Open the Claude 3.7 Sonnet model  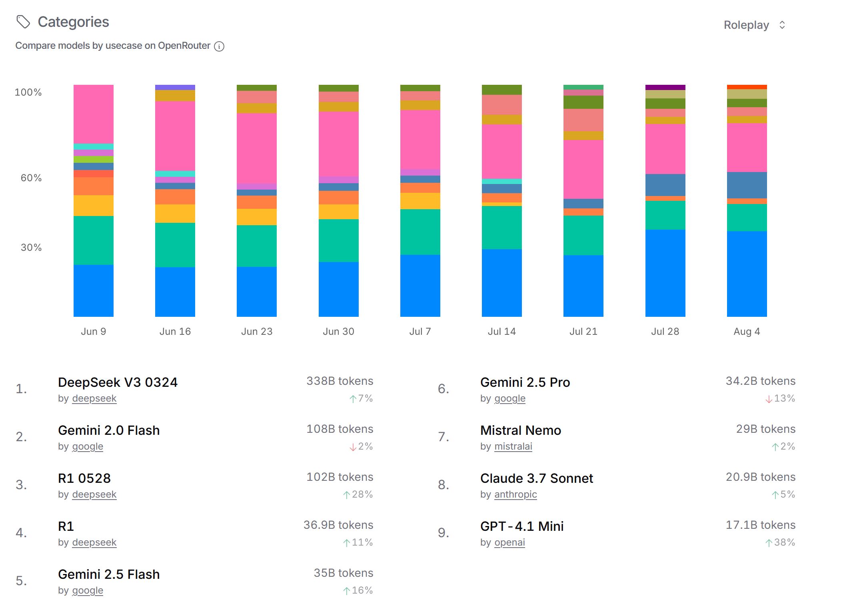click(537, 478)
